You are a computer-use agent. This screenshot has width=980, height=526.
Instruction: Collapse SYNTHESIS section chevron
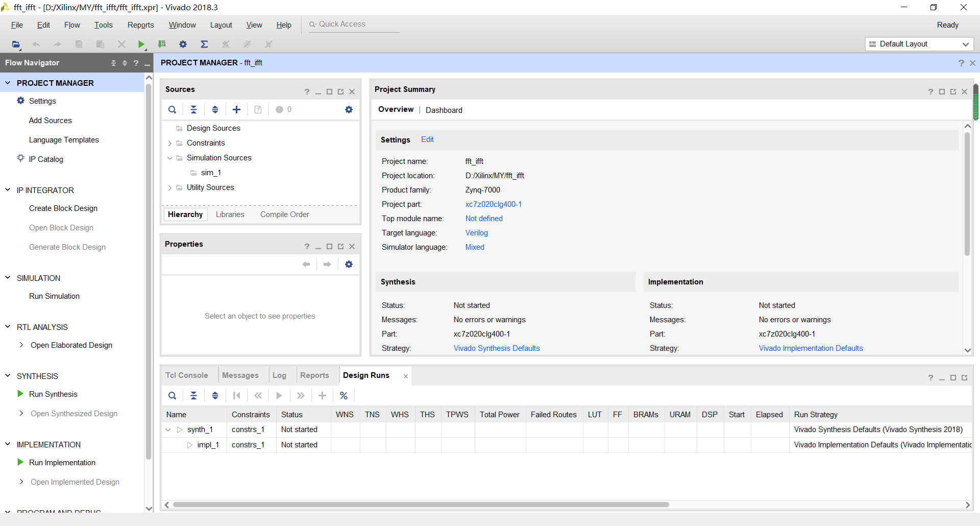coord(8,375)
